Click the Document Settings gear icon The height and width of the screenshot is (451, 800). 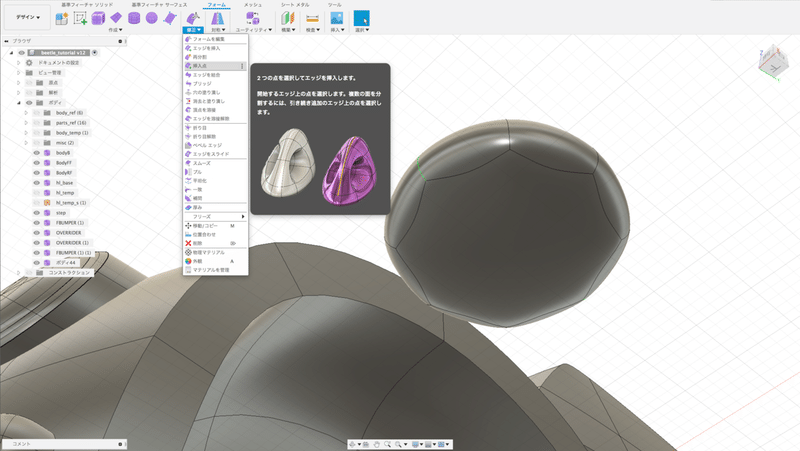coord(29,63)
